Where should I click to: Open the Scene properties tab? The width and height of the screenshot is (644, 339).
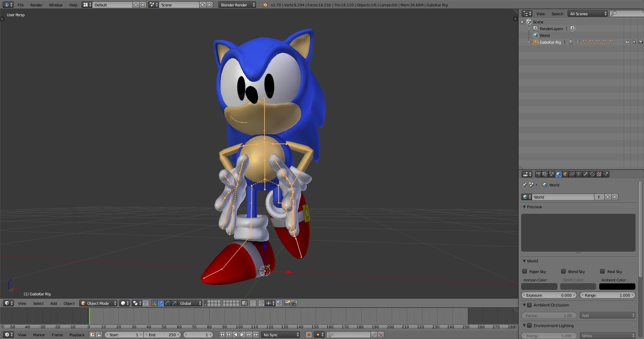[x=552, y=174]
